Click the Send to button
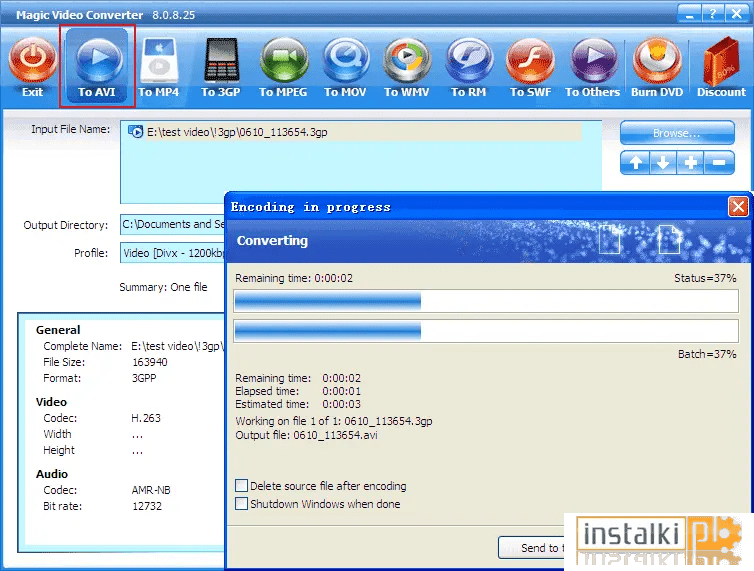 click(x=532, y=547)
